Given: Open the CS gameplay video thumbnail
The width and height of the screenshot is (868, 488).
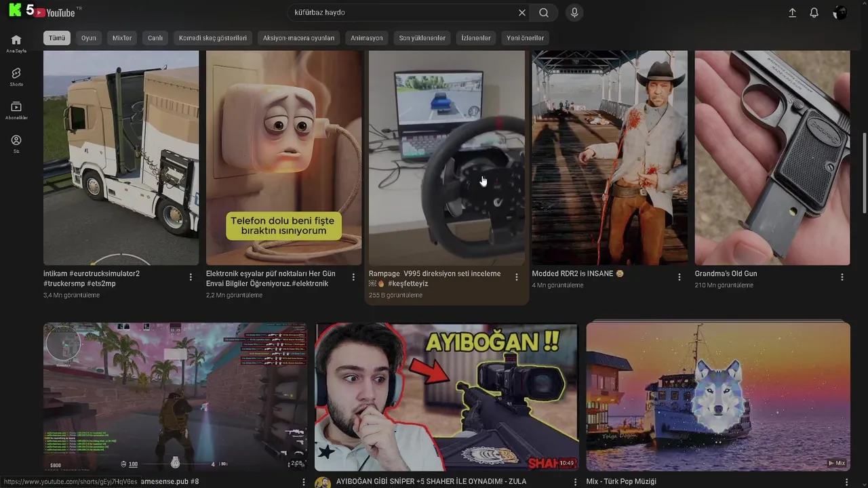Looking at the screenshot, I should [175, 396].
